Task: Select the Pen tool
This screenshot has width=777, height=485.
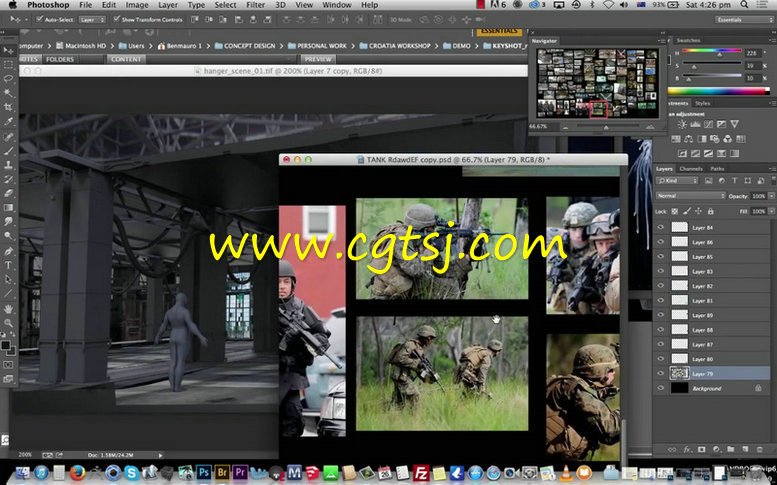Action: (x=8, y=251)
